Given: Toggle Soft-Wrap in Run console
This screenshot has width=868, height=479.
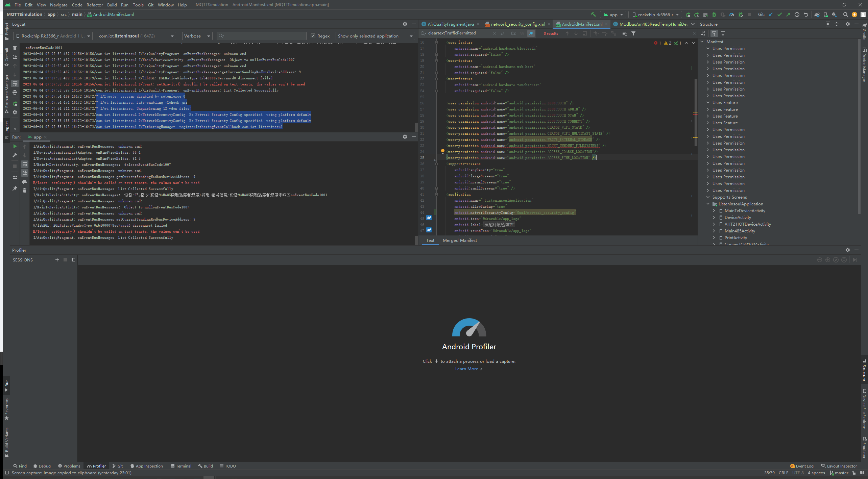Looking at the screenshot, I should pos(25,164).
